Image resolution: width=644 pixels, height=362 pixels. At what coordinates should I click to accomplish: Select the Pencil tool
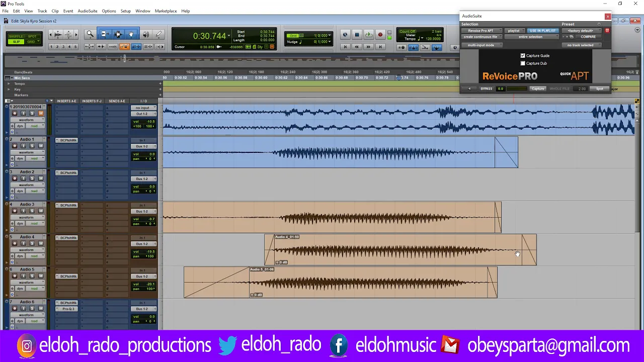(x=158, y=35)
